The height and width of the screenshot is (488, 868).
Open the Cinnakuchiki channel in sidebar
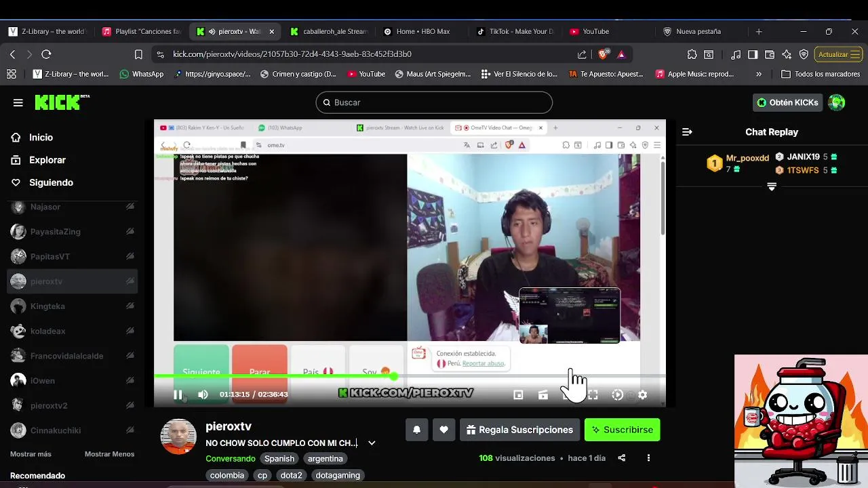(72, 430)
